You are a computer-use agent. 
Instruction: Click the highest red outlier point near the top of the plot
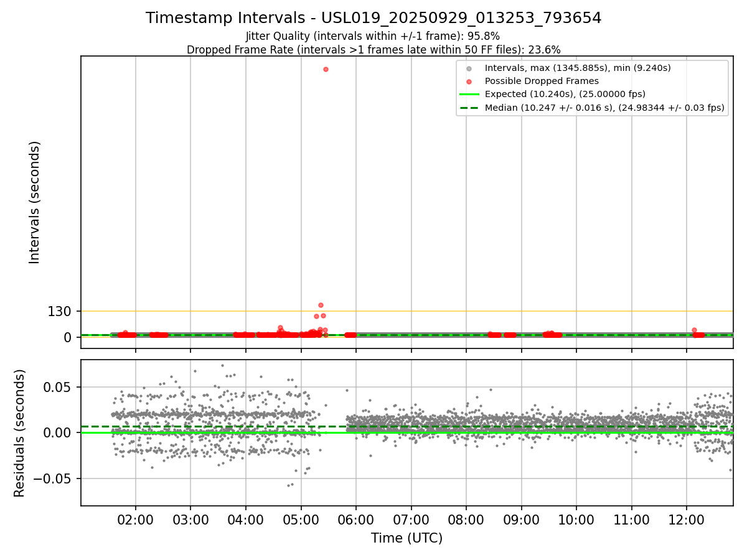pos(326,69)
